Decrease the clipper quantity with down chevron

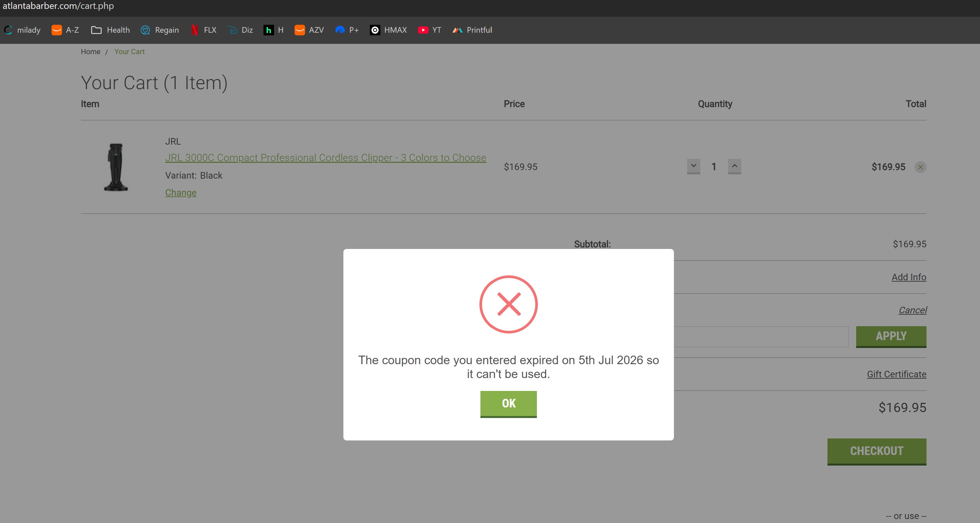coord(693,166)
